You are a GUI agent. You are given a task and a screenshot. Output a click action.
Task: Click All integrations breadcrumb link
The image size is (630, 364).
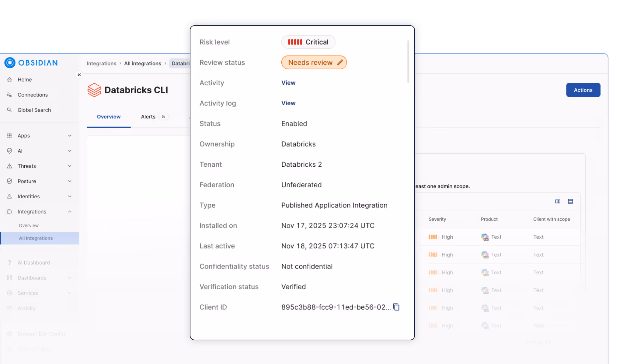coord(142,64)
